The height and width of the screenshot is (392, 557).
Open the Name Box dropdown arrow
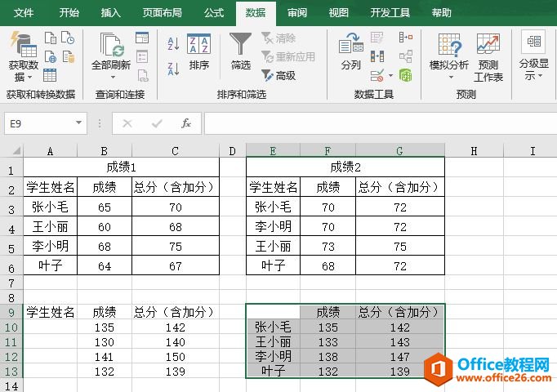pyautogui.click(x=79, y=123)
